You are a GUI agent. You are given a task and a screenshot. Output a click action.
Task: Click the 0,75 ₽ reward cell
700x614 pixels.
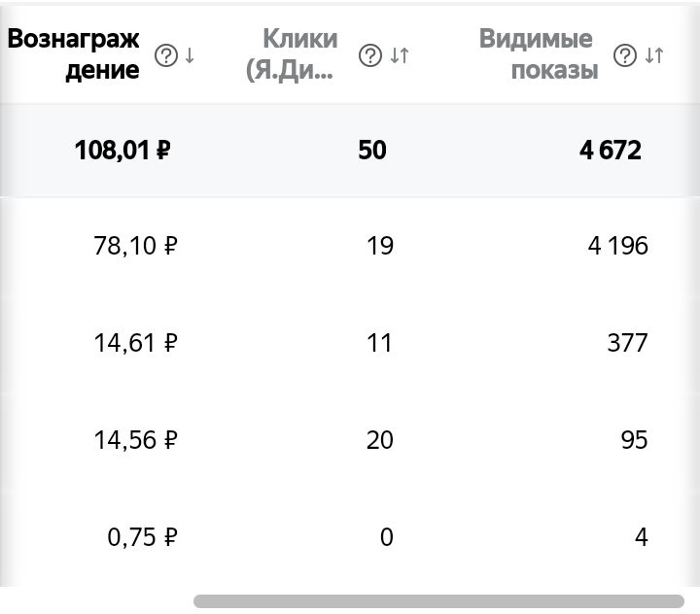click(x=142, y=536)
